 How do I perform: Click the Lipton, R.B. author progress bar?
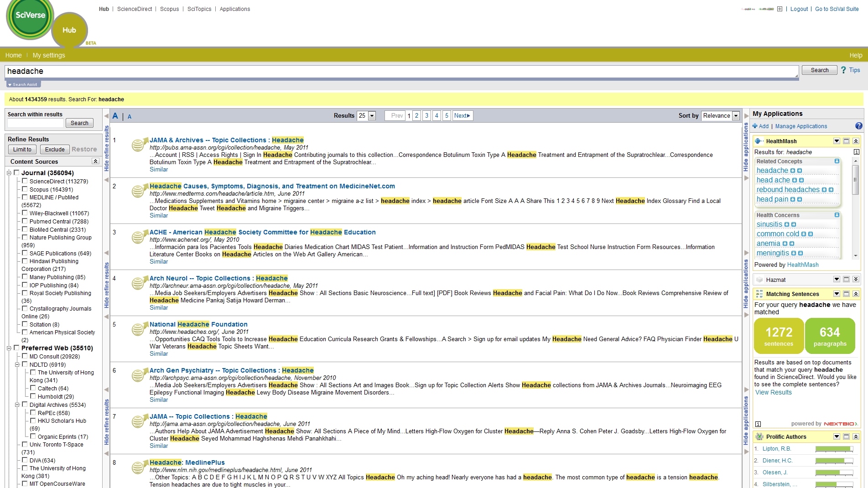834,449
